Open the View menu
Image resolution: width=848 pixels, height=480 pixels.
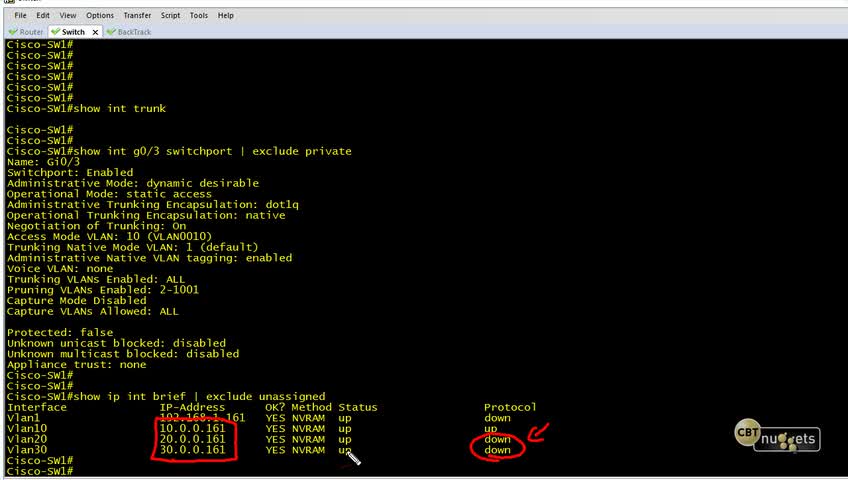point(68,16)
